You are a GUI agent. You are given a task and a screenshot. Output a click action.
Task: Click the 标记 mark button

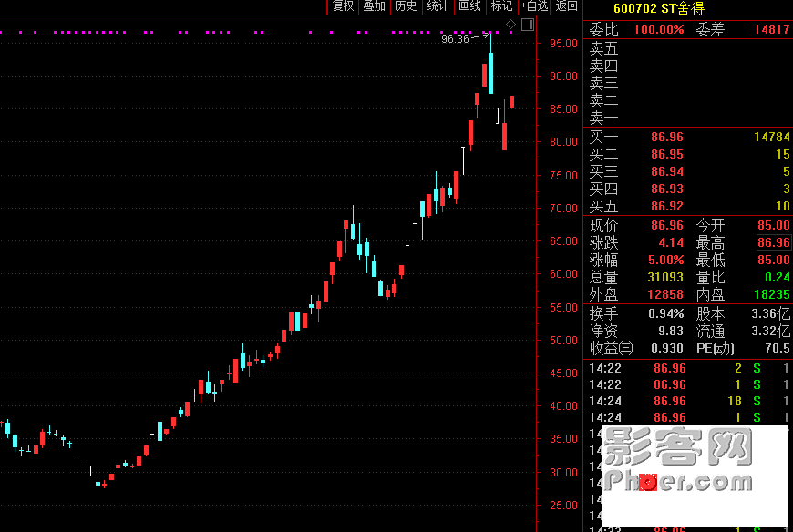(x=501, y=6)
